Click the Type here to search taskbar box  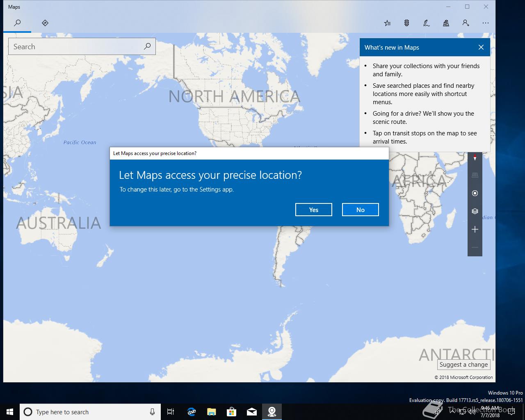click(89, 412)
